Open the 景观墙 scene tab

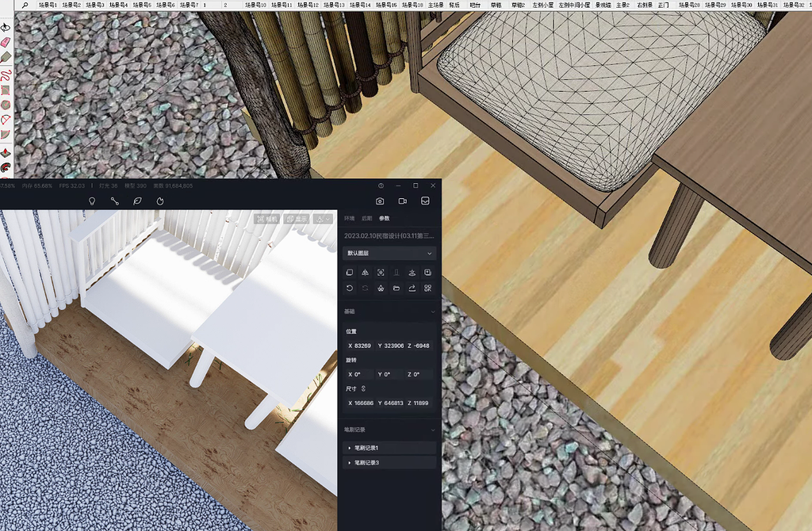[603, 5]
